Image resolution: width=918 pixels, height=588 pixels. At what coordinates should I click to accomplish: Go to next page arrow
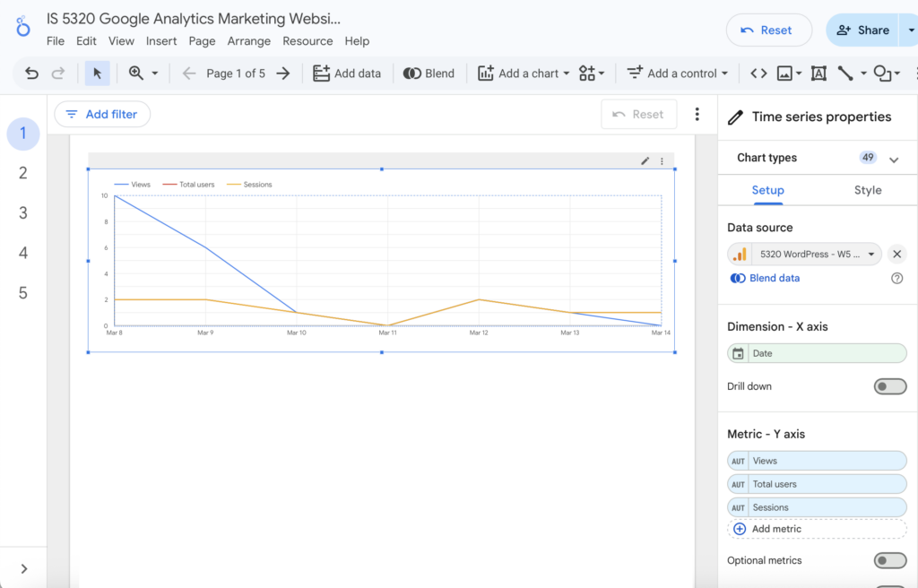[x=283, y=73]
